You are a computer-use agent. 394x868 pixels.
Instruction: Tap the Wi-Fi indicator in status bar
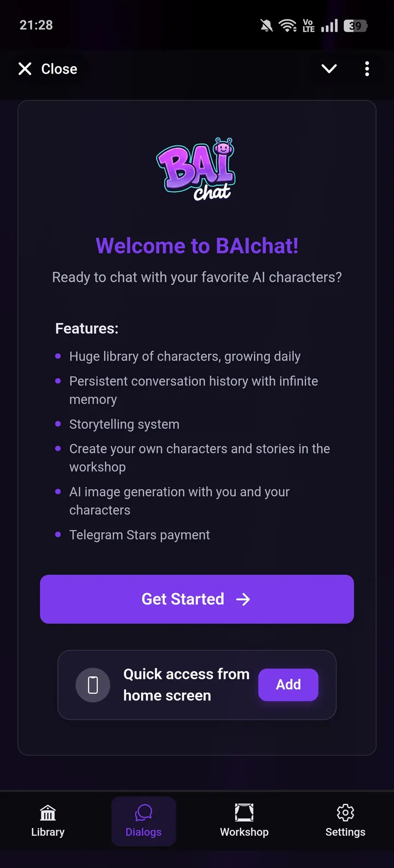(x=288, y=25)
